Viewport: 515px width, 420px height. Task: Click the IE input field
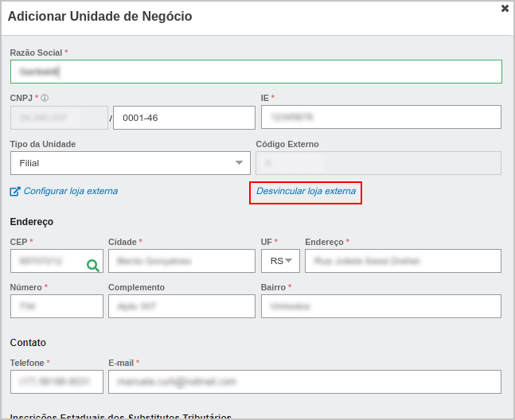381,117
